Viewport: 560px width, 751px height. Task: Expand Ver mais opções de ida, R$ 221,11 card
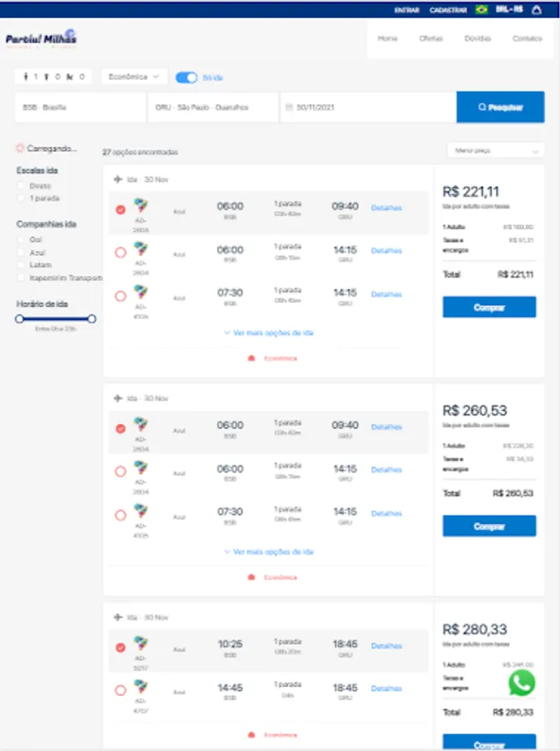point(269,332)
